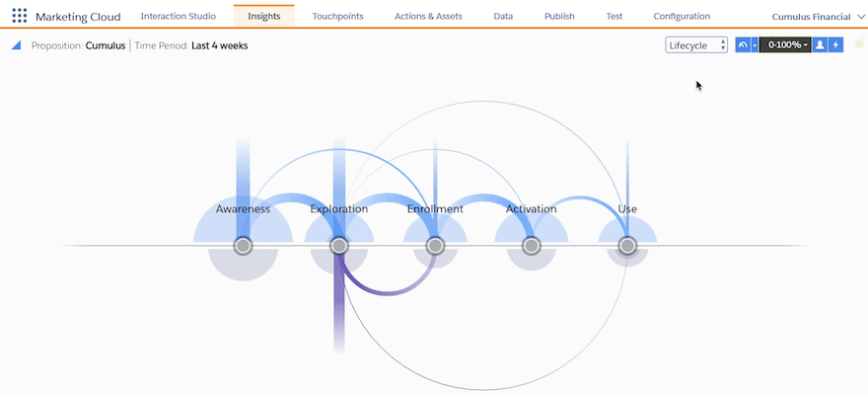This screenshot has height=395, width=868.
Task: Toggle the person/customer view icon
Action: 820,44
